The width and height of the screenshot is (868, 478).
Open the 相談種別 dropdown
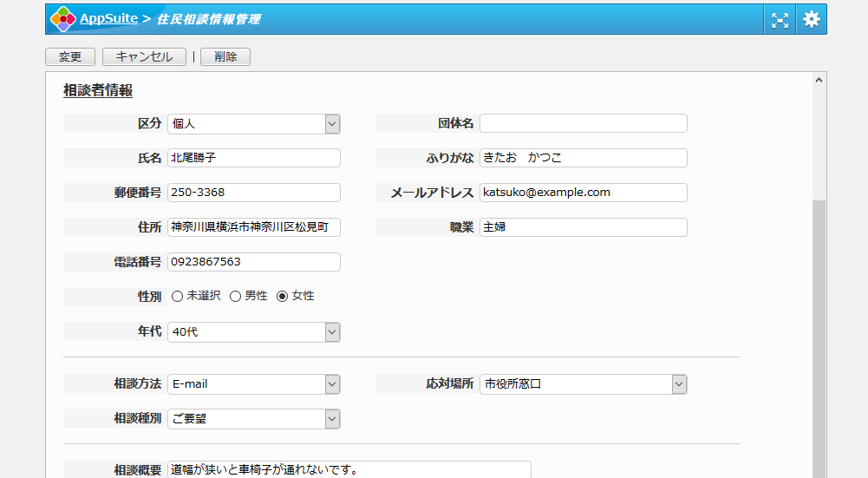(253, 419)
